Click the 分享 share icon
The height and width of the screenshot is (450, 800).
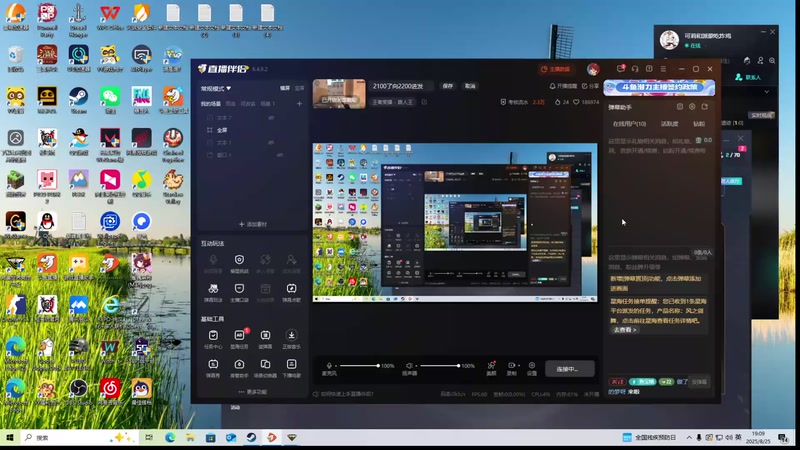tap(591, 86)
